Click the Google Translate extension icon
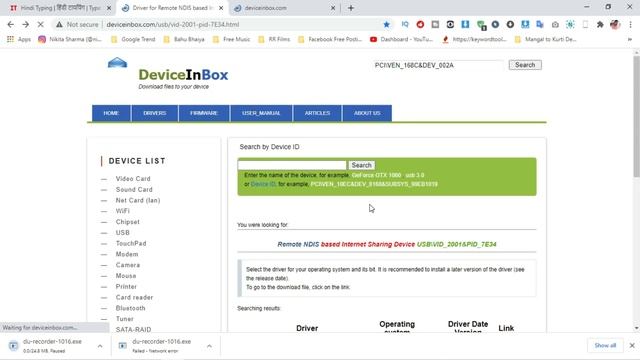 (540, 24)
